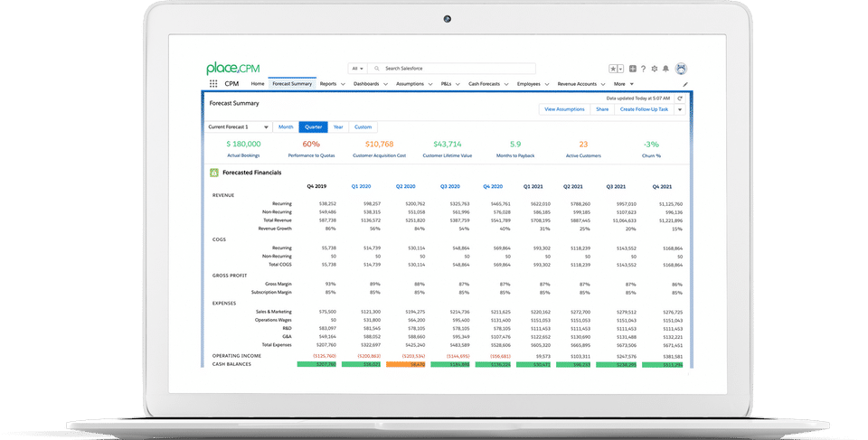Screen dimensions: 868x440
Task: Switch to Custom period view
Action: pos(363,127)
